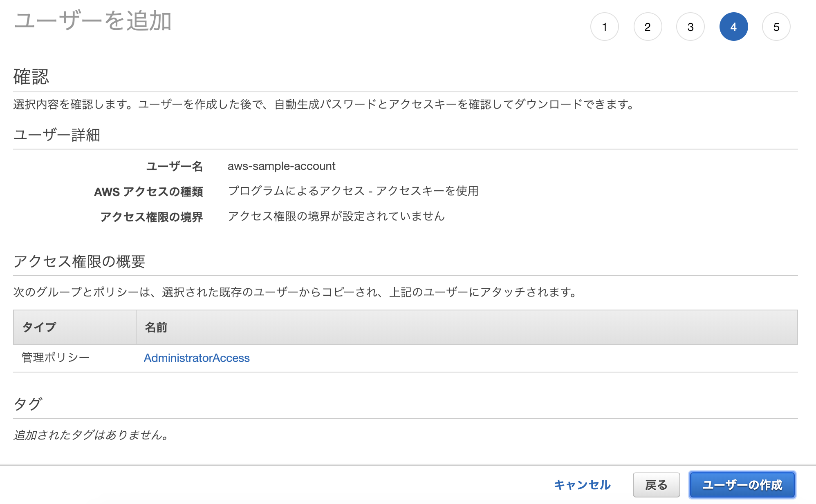This screenshot has width=816, height=504.
Task: Click the タイプ column header
Action: pyautogui.click(x=39, y=327)
